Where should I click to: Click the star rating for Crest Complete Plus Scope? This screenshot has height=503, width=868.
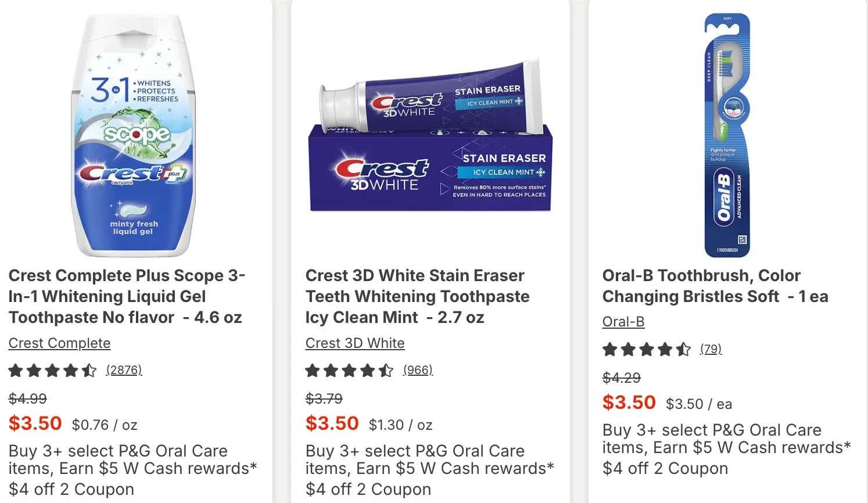(x=52, y=371)
